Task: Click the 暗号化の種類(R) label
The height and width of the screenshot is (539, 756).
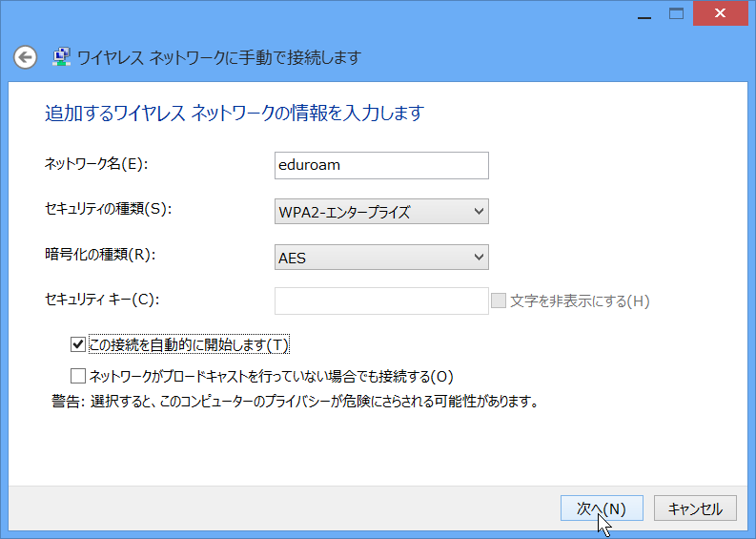Action: click(100, 255)
